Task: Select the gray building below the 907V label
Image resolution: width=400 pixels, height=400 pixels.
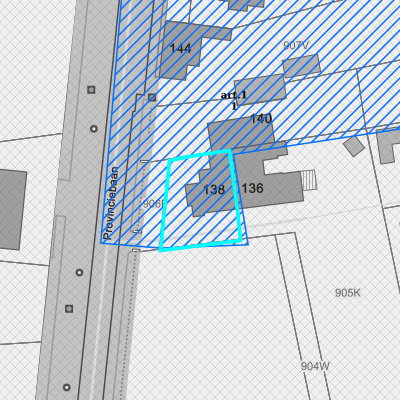Action: click(x=302, y=66)
